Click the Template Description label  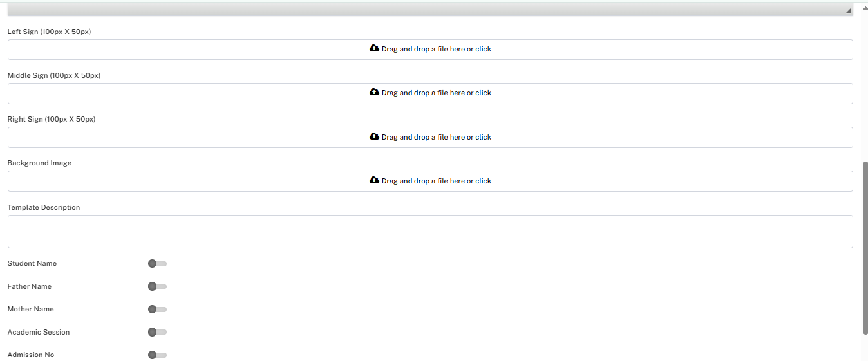[44, 207]
